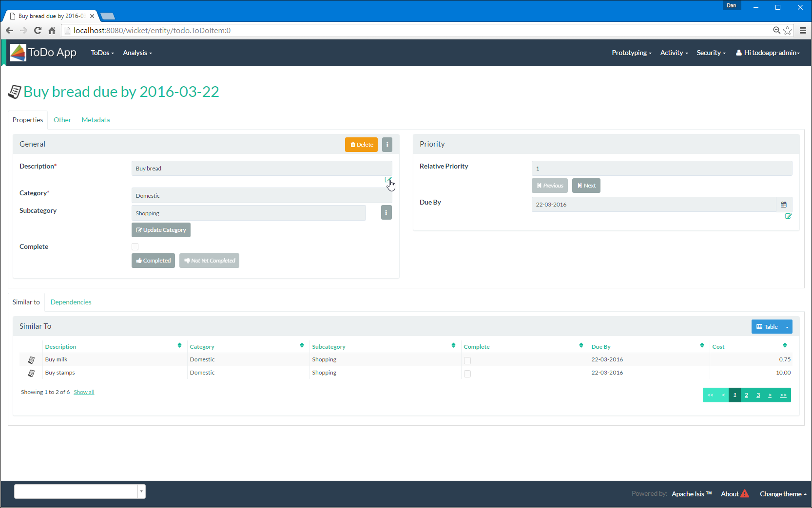Viewport: 812px width, 508px height.
Task: Click the edit icon below Due By field
Action: coord(788,216)
